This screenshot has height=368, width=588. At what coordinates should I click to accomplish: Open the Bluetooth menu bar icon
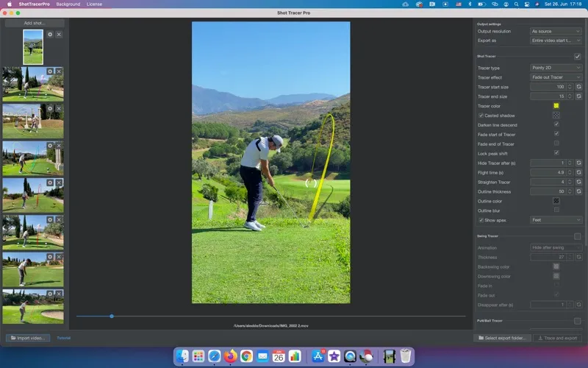click(x=470, y=4)
